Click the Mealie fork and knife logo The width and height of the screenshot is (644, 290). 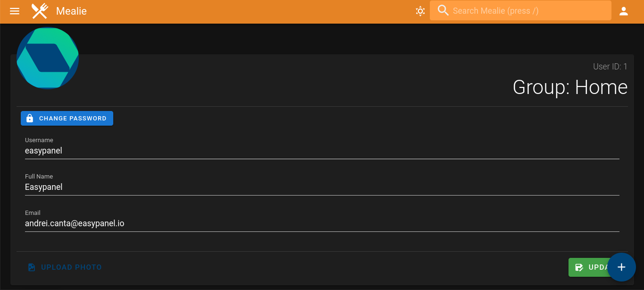point(40,11)
